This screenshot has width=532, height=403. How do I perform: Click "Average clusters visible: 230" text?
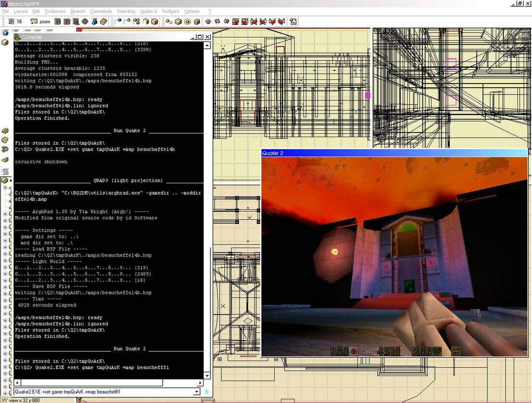[x=57, y=56]
